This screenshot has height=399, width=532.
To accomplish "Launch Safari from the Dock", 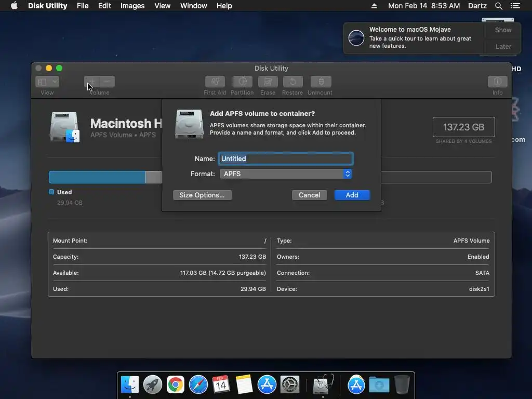I will pyautogui.click(x=198, y=385).
